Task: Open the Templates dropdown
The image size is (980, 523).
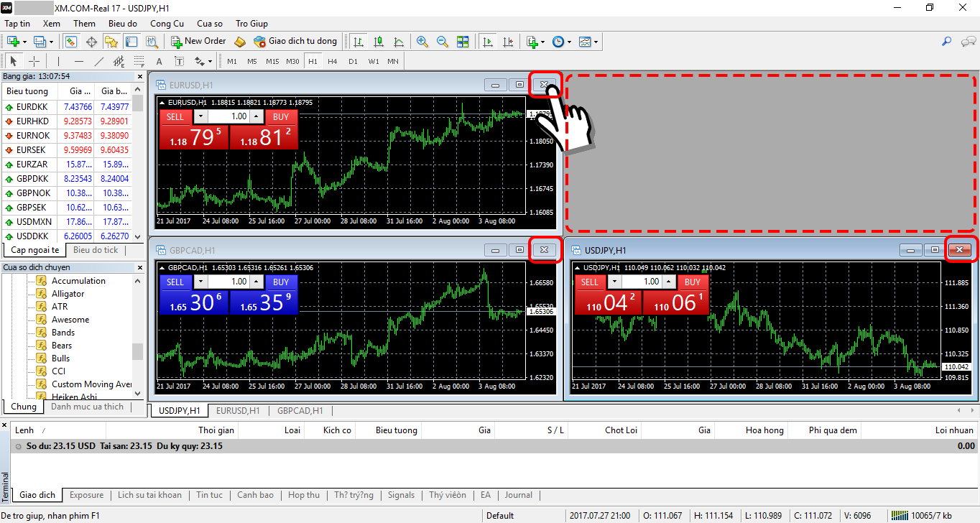Action: 588,42
